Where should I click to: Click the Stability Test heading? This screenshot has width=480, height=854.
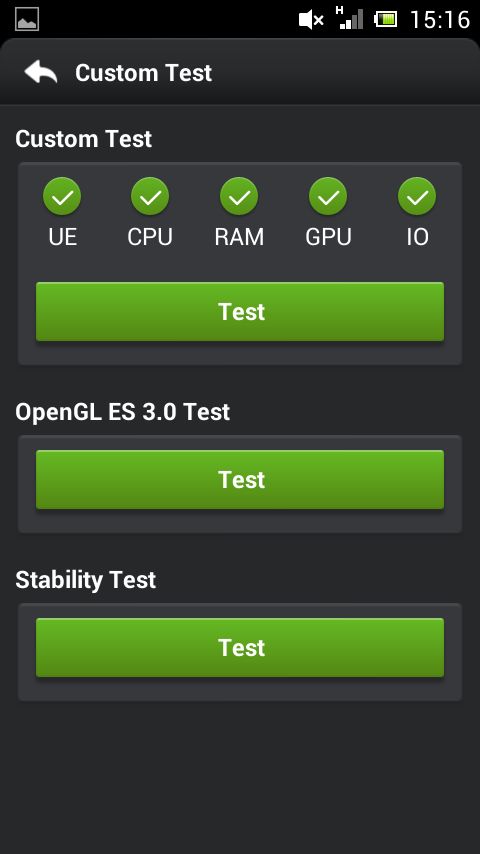pos(86,580)
